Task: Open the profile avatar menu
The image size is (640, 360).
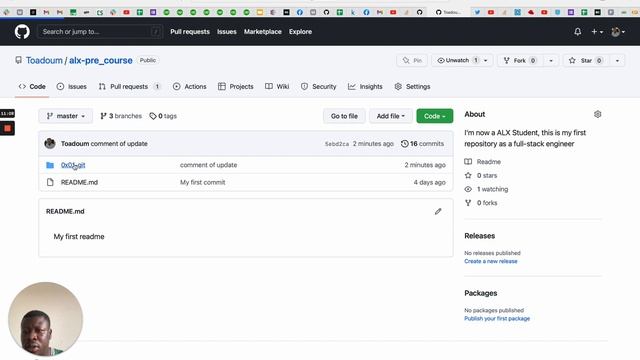Action: 618,31
